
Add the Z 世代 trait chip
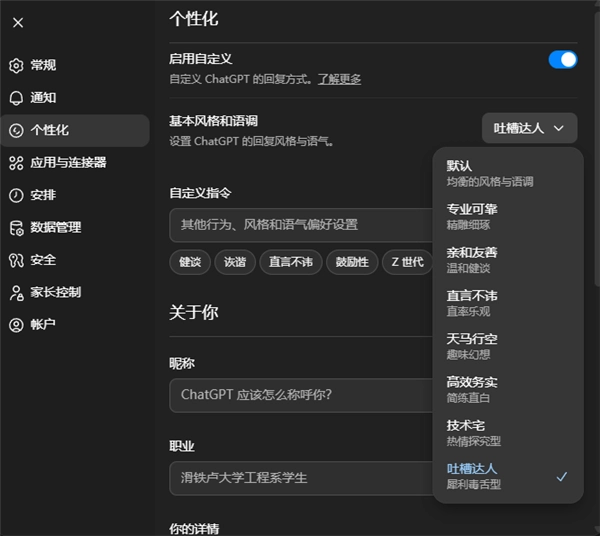coord(408,262)
